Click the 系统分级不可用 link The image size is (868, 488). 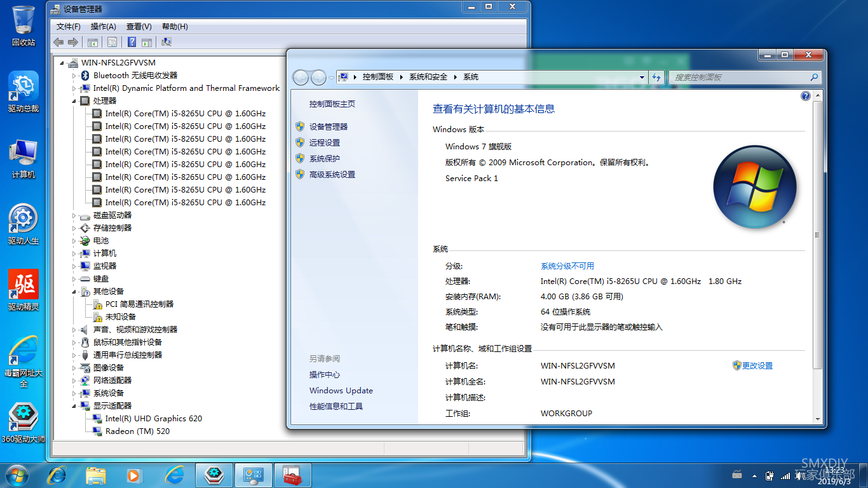(567, 266)
